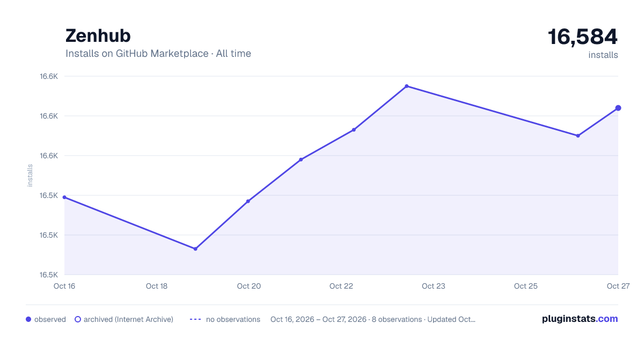Click the Oct 16 x-axis label
The height and width of the screenshot is (338, 644).
[64, 286]
